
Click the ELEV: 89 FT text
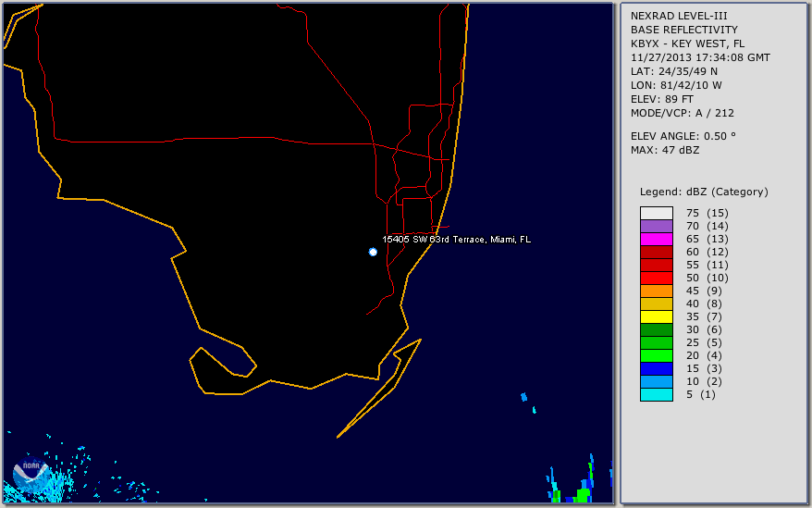[662, 99]
